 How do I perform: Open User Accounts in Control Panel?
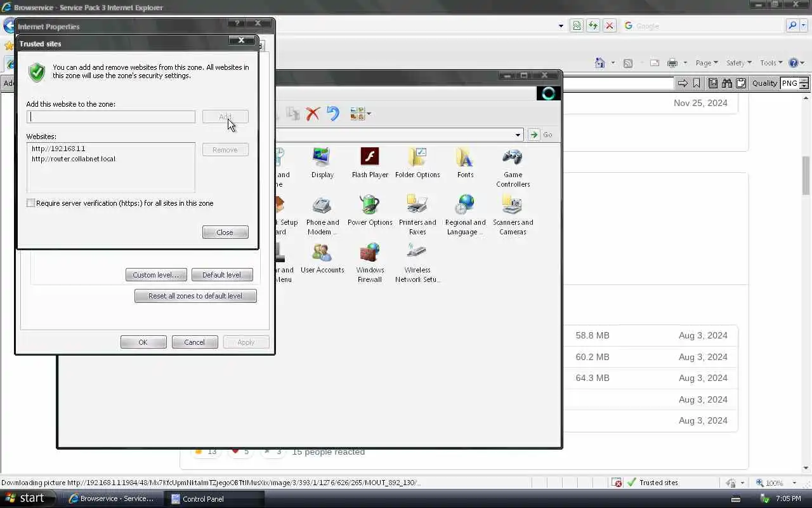322,258
